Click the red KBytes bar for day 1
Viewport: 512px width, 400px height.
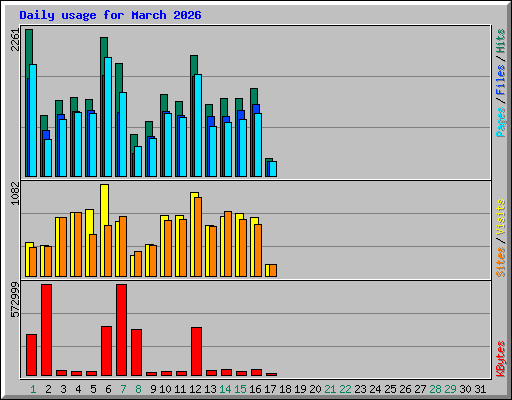coord(31,355)
